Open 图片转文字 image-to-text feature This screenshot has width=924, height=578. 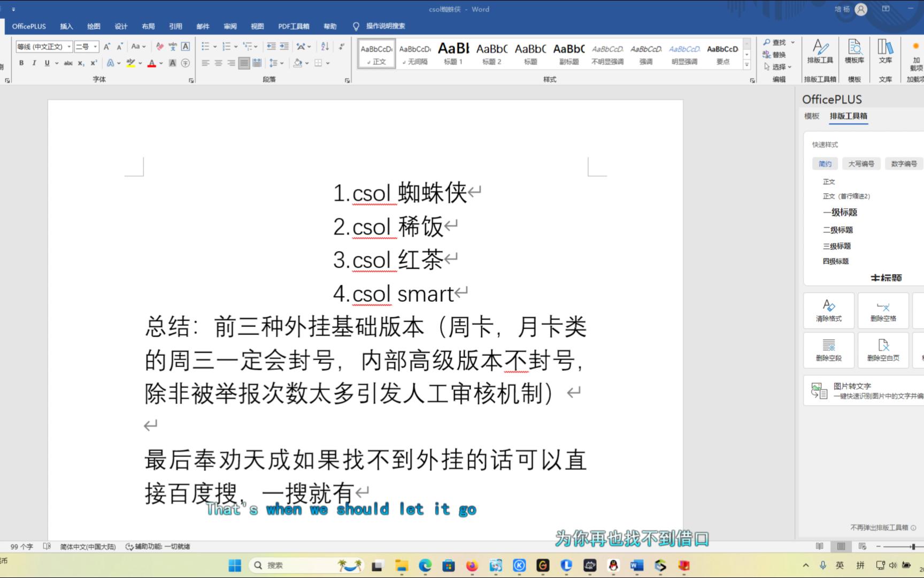tap(864, 391)
